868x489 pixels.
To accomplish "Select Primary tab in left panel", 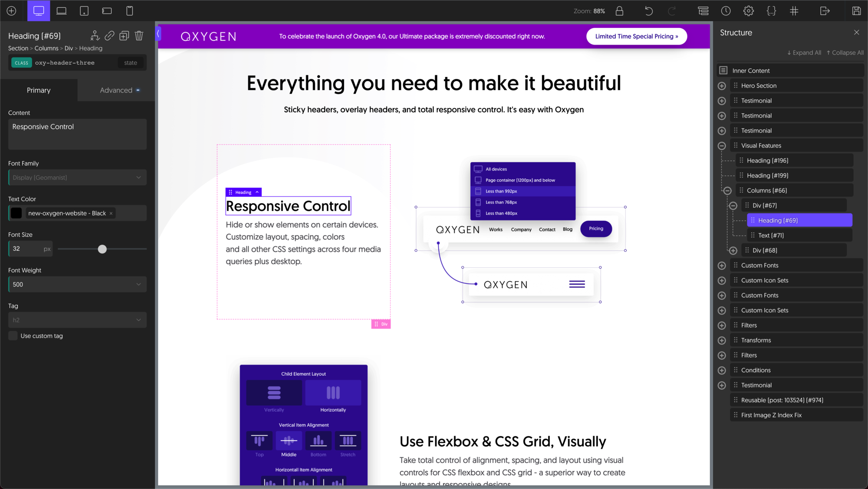I will (39, 89).
